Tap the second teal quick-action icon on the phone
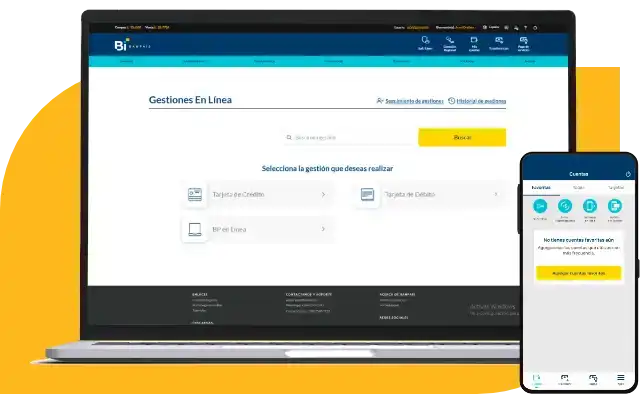This screenshot has width=641, height=394. 565,206
